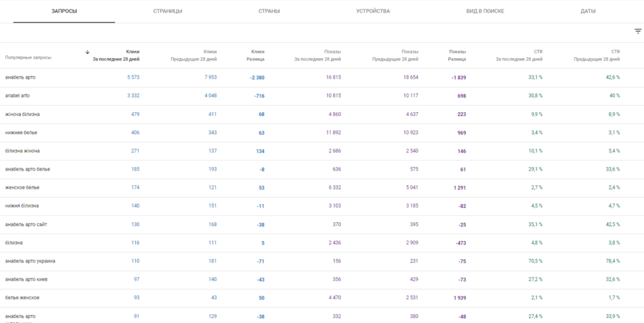Viewport: 644px width, 323px height.
Task: Switch to the Страницы tab
Action: coord(167,11)
